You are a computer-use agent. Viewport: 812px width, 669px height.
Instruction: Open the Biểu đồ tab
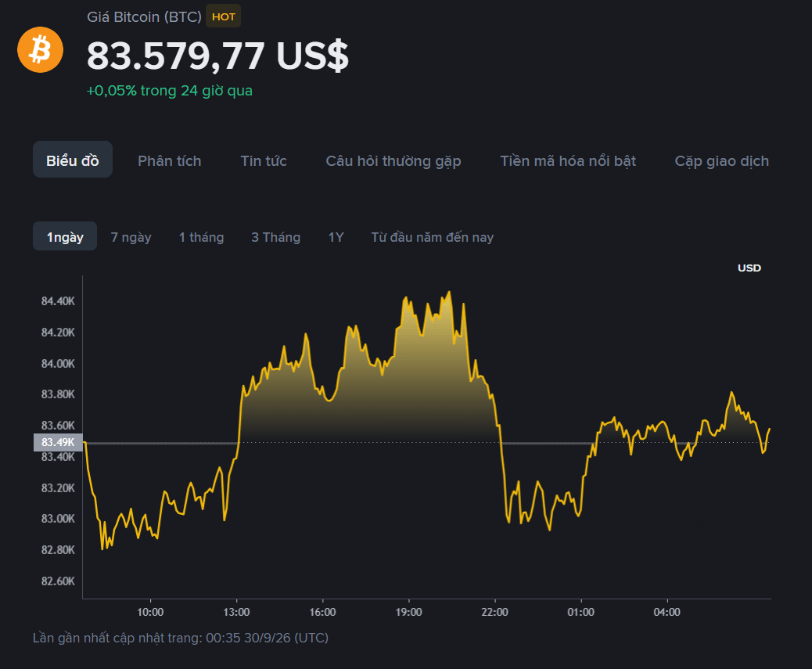coord(73,160)
